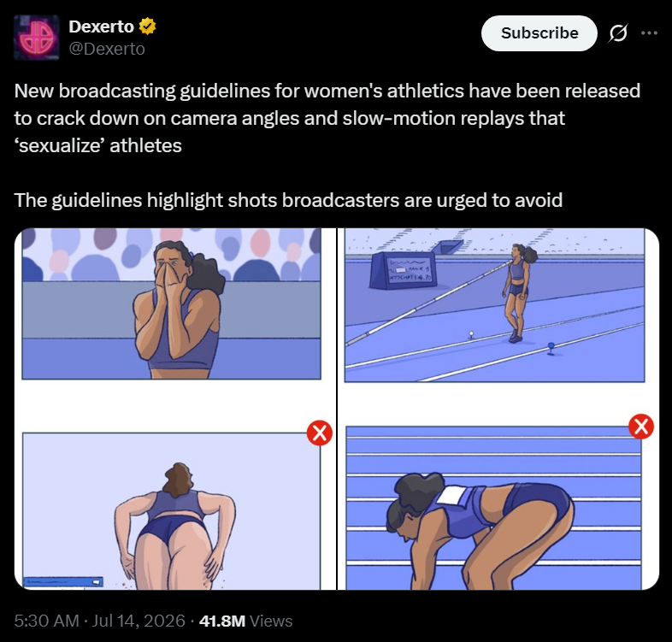Open the crying athlete close-up image
This screenshot has height=642, width=672.
click(172, 303)
